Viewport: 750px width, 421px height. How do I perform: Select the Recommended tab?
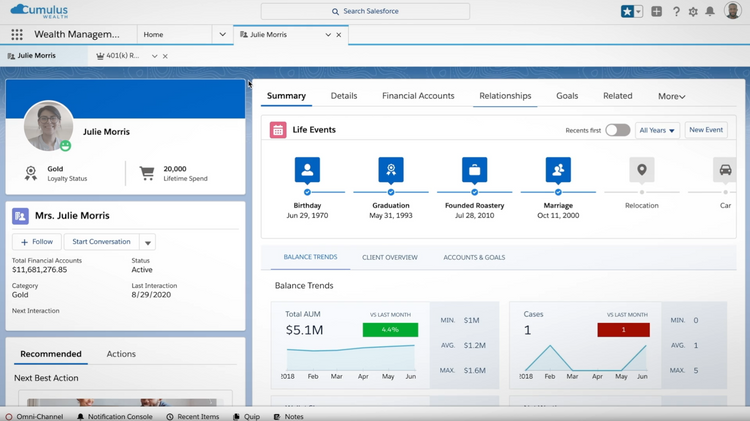(x=51, y=354)
